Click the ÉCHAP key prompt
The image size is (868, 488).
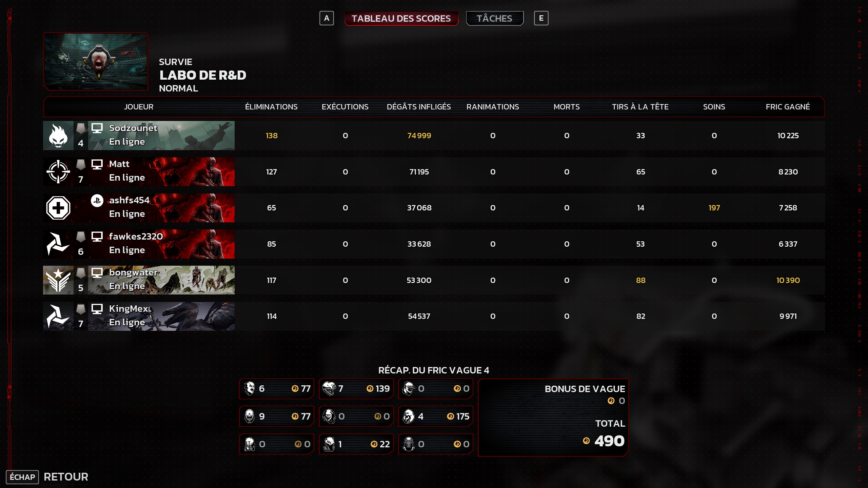(22, 477)
